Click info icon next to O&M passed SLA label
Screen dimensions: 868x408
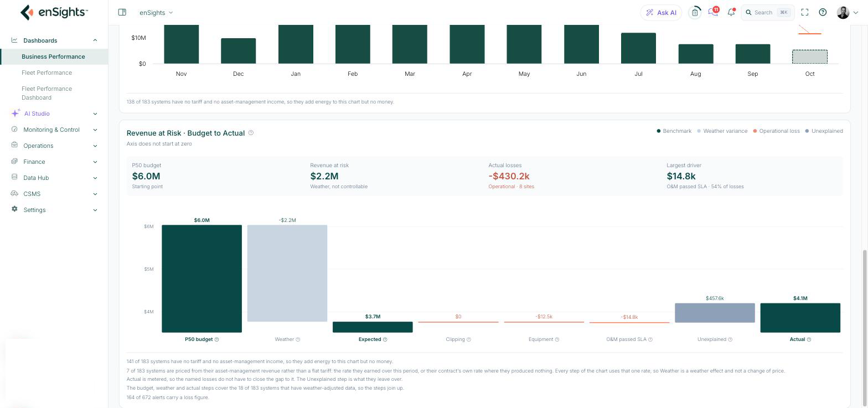(650, 339)
